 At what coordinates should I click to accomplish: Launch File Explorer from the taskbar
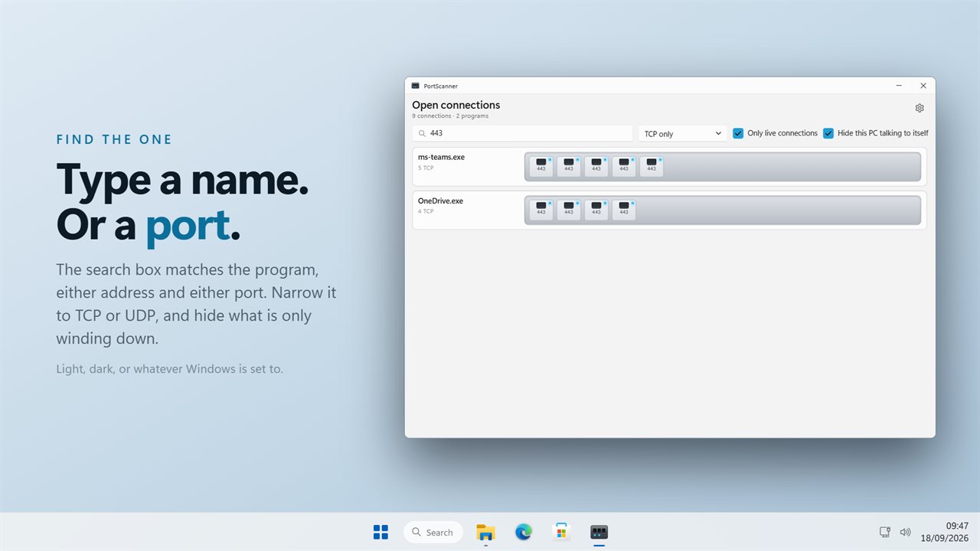point(485,532)
